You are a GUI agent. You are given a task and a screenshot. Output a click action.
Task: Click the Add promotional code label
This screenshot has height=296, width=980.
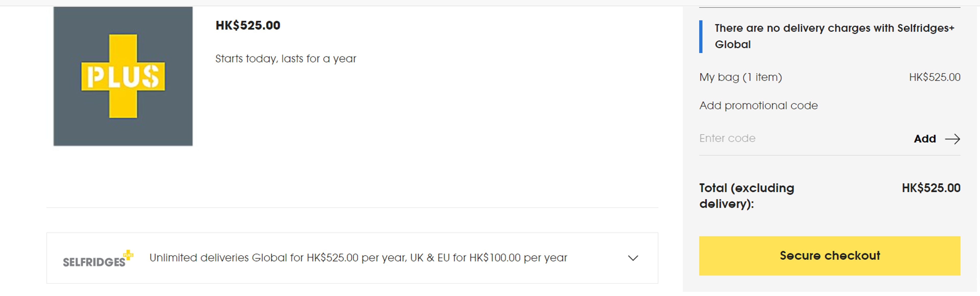[x=758, y=106]
